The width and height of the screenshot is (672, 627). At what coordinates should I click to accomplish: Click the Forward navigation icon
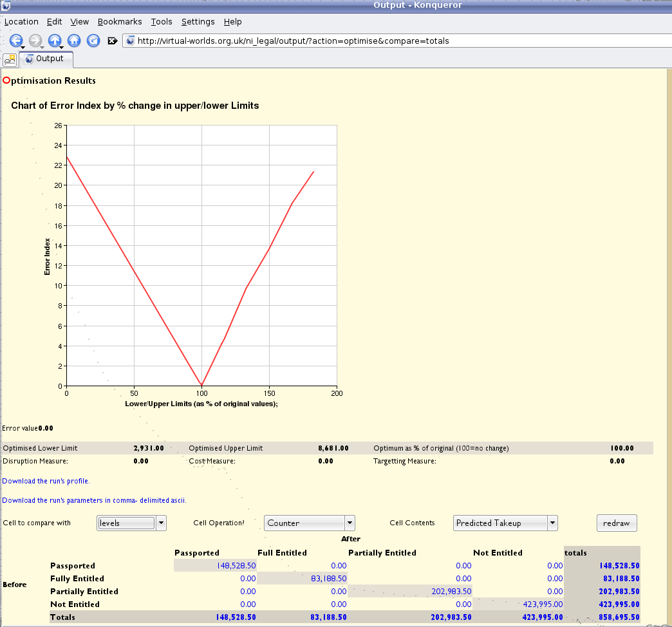click(x=35, y=40)
